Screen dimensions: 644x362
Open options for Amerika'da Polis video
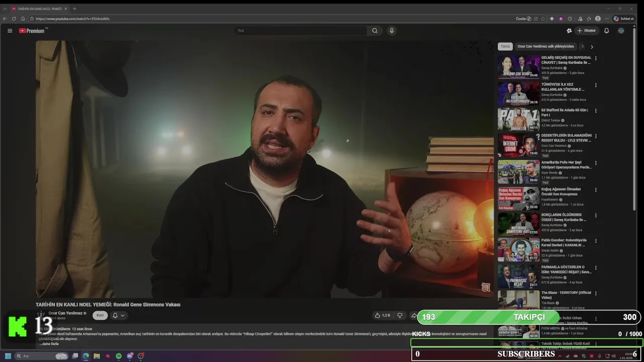(x=596, y=163)
